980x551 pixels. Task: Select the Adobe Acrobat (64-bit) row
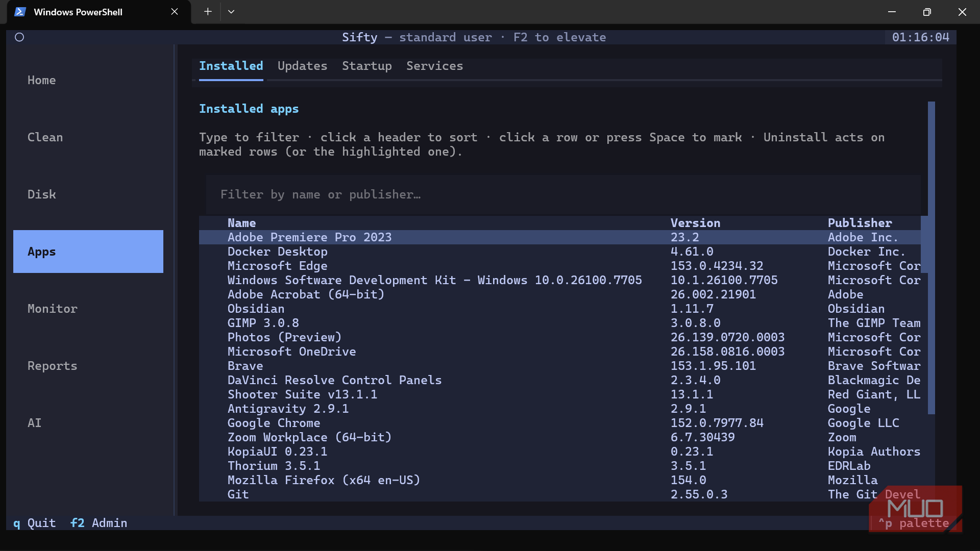point(560,294)
